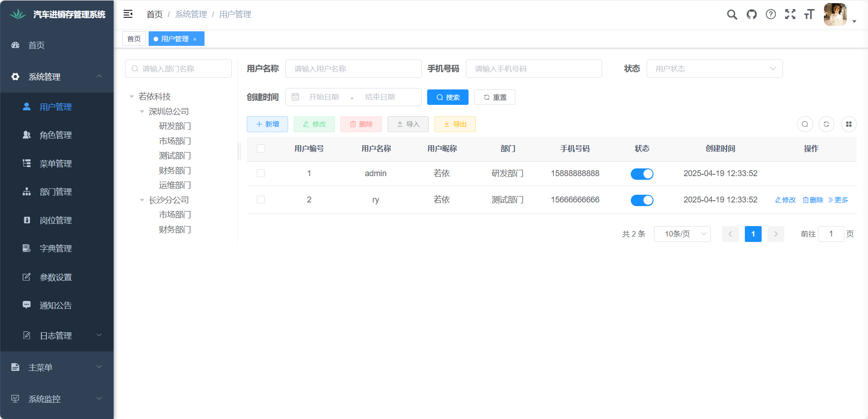This screenshot has width=868, height=419.
Task: Check the checkbox for user admin
Action: point(261,173)
